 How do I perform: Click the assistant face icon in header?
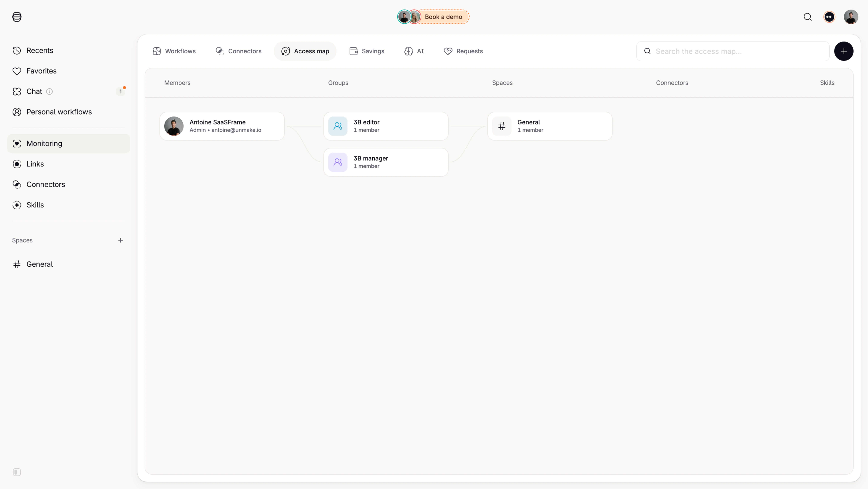829,17
